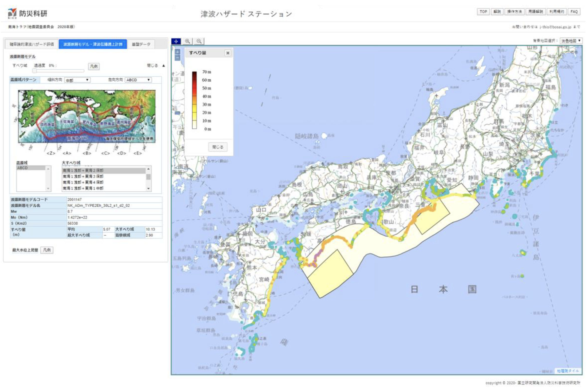Click the 閉じる button in legend popup
The image size is (588, 390).
[218, 147]
